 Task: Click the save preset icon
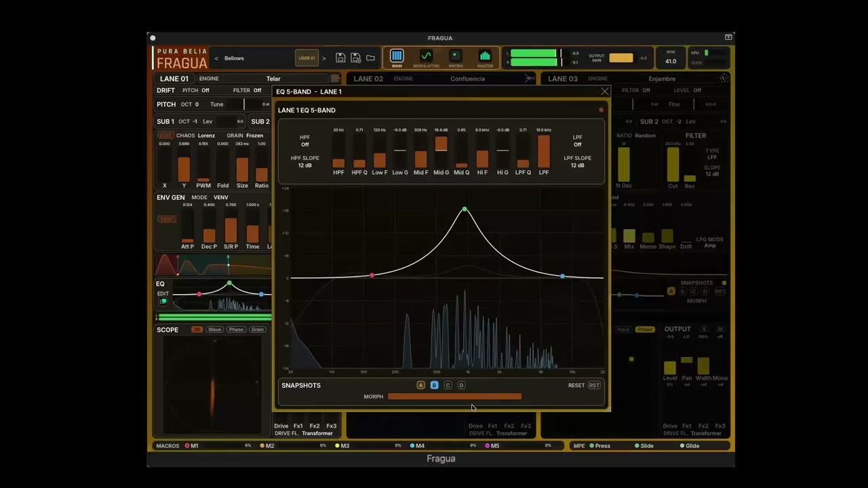click(x=340, y=58)
